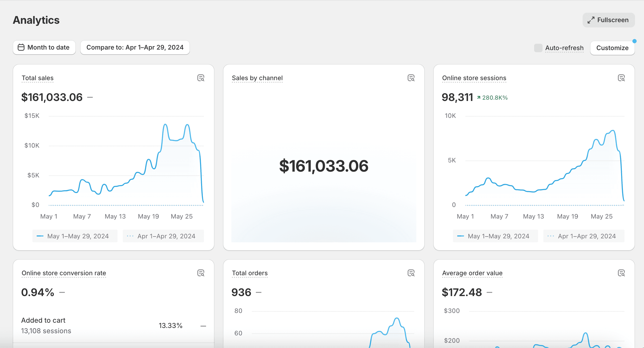Click the Added to cart row label

point(43,320)
